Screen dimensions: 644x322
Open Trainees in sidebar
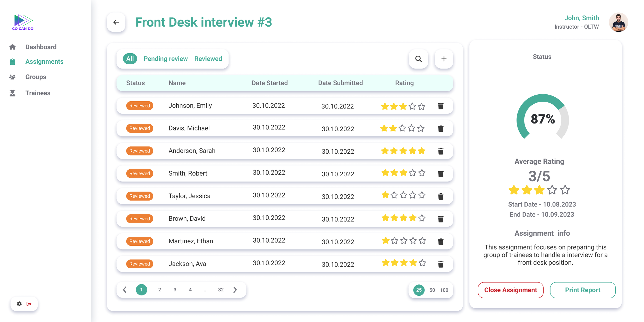(38, 93)
